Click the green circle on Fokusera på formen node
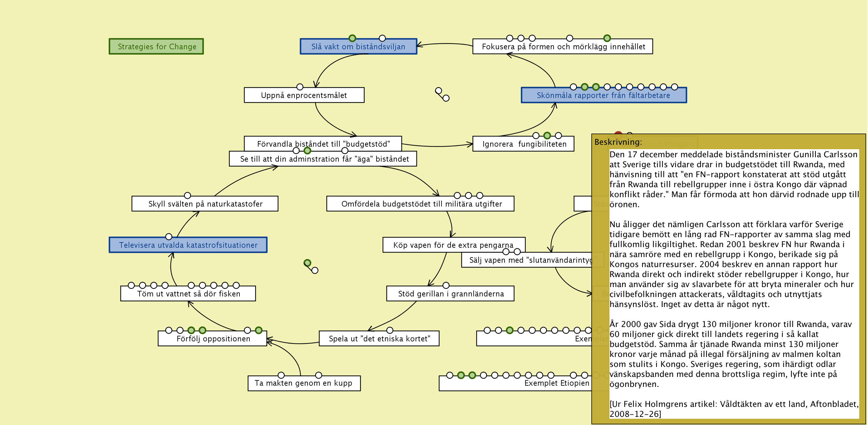The height and width of the screenshot is (425, 868). pos(607,38)
